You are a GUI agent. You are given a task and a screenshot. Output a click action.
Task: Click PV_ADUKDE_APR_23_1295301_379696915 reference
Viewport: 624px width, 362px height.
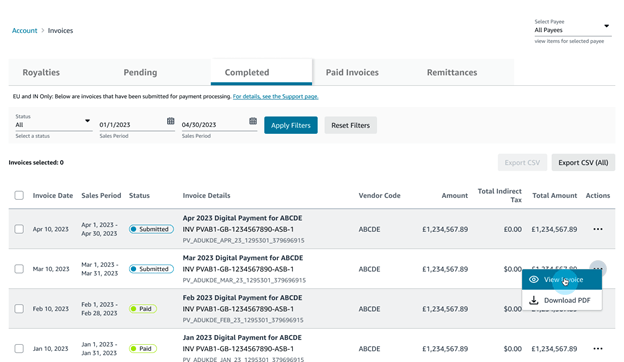click(x=244, y=241)
